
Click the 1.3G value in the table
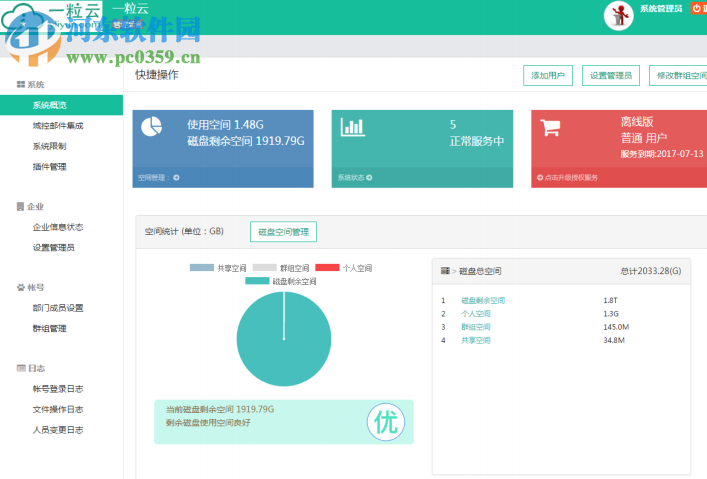[x=611, y=313]
